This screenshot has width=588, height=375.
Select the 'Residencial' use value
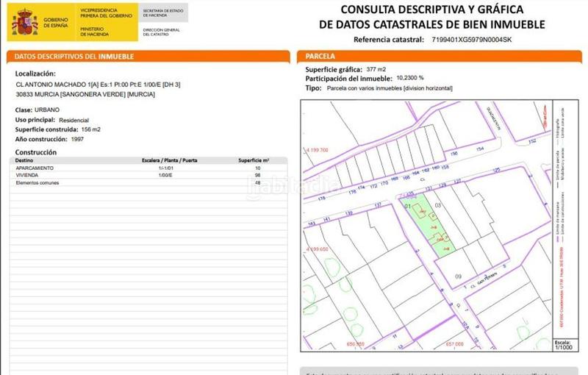[x=74, y=120]
